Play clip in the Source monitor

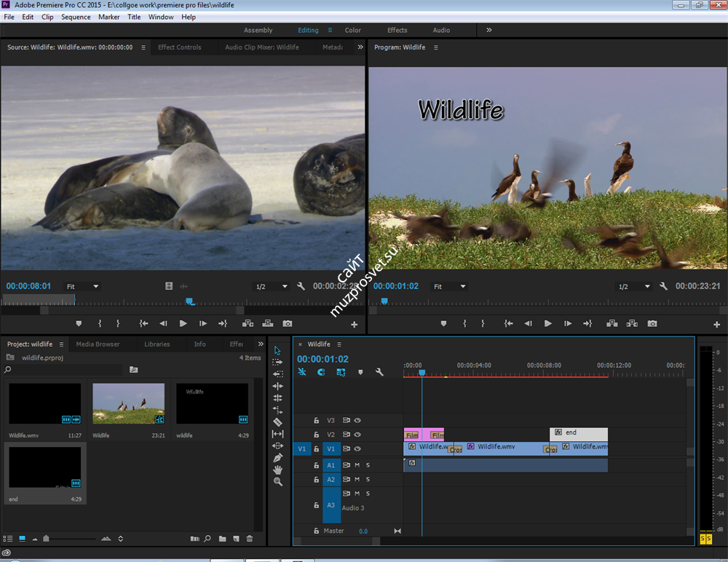click(x=183, y=323)
